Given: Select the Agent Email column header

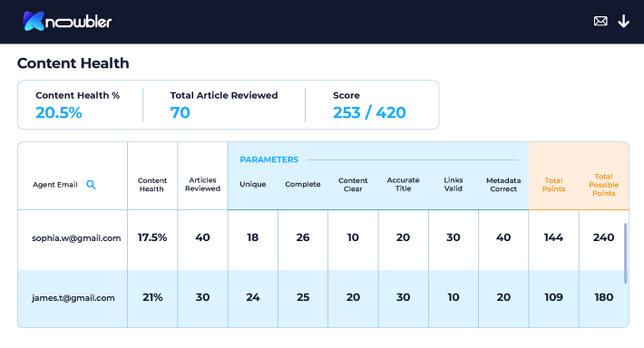Looking at the screenshot, I should (x=55, y=185).
